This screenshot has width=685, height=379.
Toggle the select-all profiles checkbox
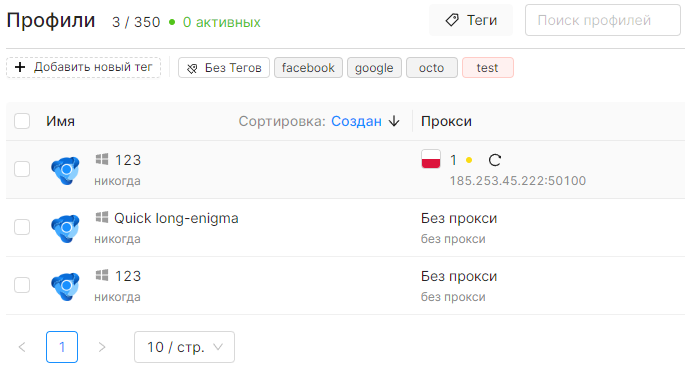point(22,121)
